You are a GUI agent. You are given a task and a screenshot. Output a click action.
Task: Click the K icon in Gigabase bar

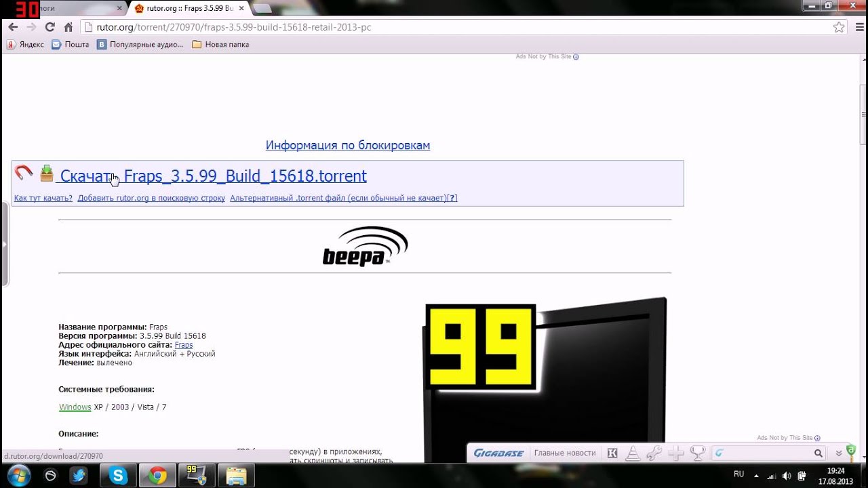point(612,453)
